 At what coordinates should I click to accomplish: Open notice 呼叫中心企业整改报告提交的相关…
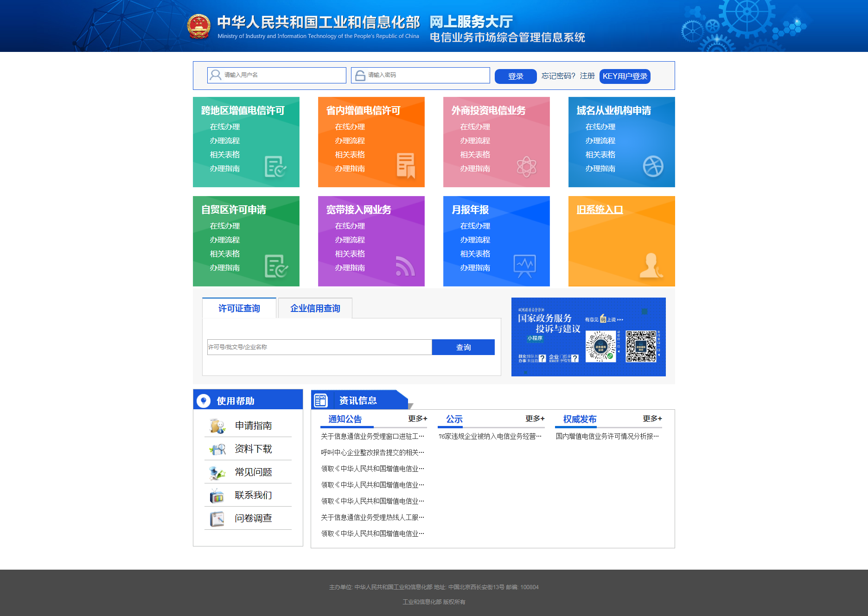point(373,452)
